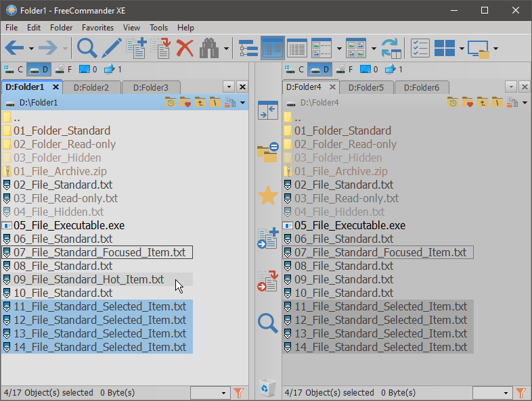Open the Favorites menu
The width and height of the screenshot is (532, 401).
97,28
